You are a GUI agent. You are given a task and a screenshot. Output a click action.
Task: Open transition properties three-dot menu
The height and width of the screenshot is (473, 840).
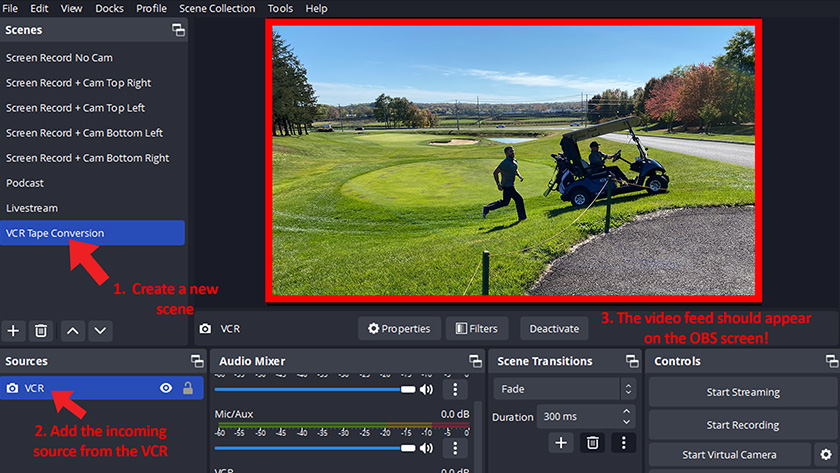tap(623, 442)
